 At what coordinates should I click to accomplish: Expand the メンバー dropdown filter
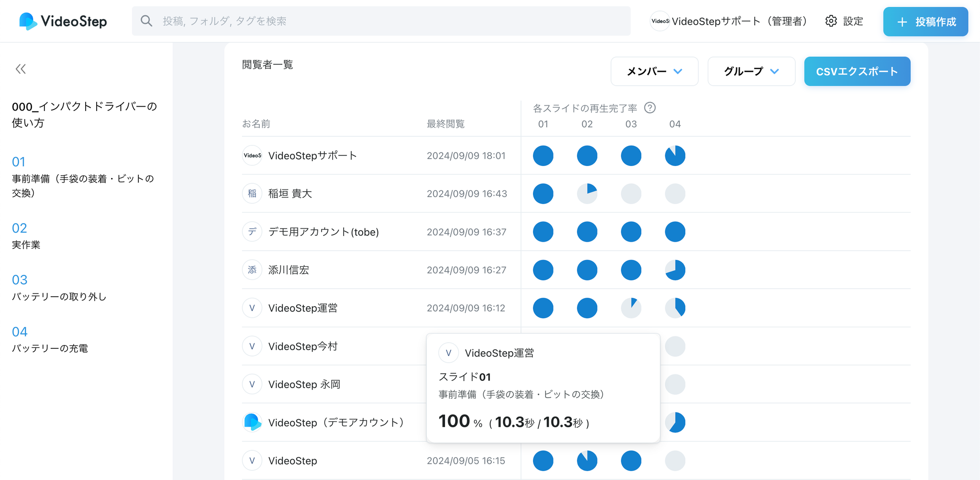(655, 71)
